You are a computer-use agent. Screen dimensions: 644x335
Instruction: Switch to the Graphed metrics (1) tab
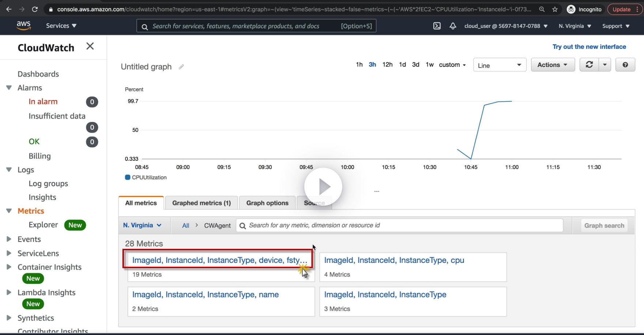[x=201, y=203]
